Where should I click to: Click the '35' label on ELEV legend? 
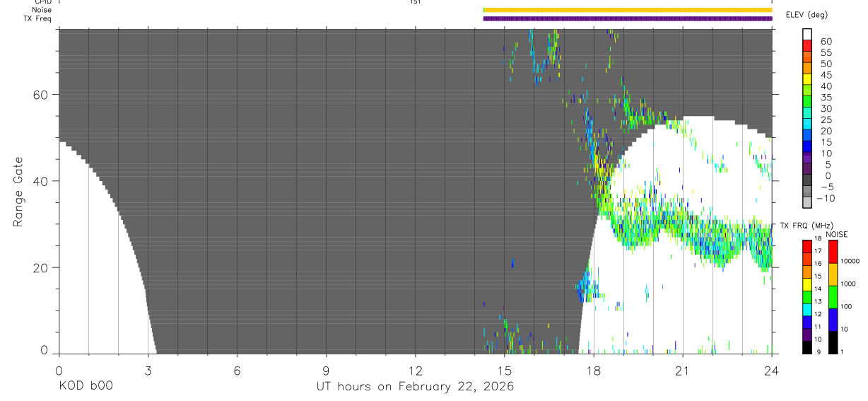[826, 98]
